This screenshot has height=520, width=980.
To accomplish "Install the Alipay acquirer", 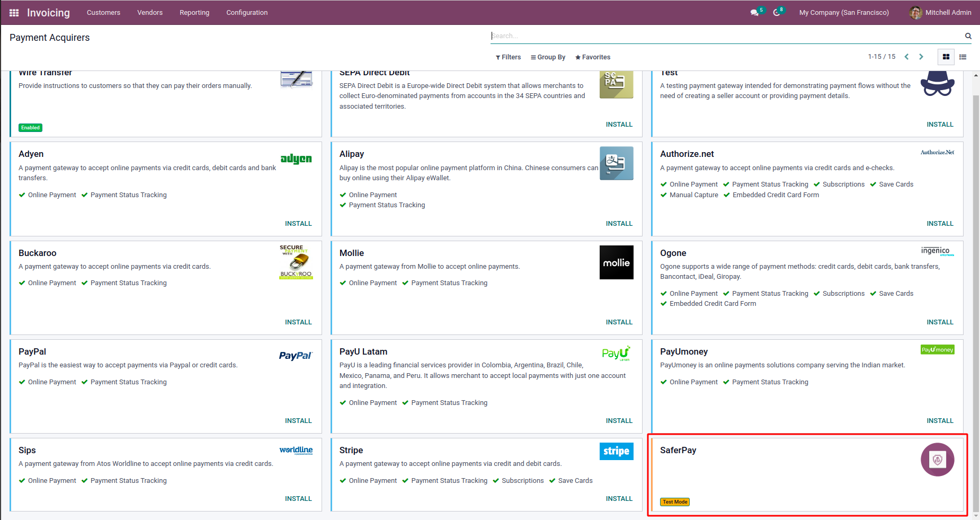I will click(x=619, y=224).
